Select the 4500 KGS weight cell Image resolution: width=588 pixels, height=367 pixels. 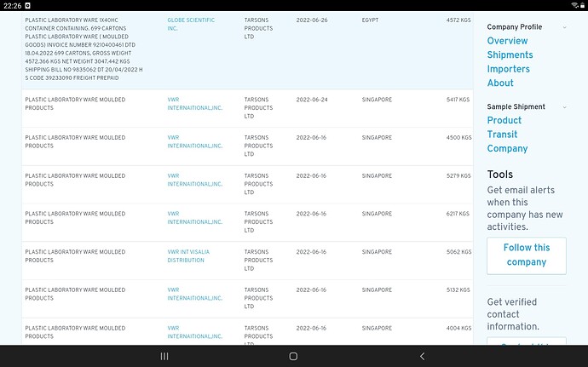pyautogui.click(x=458, y=138)
